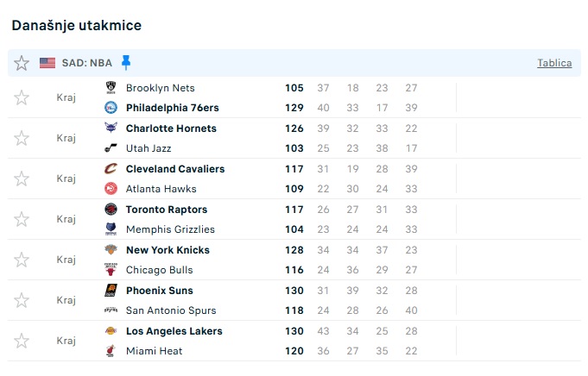This screenshot has width=588, height=376.
Task: Click the Phoenix Suns team logo
Action: pos(111,291)
